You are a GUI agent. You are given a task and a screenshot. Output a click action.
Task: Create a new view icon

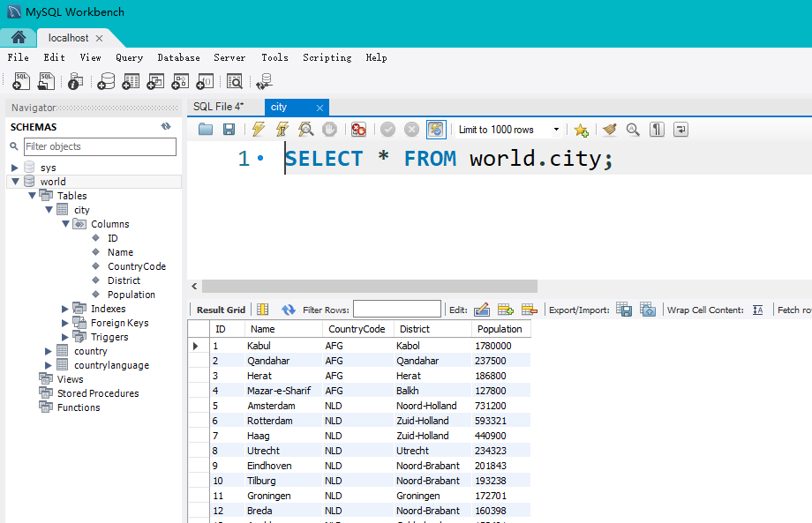click(x=155, y=81)
